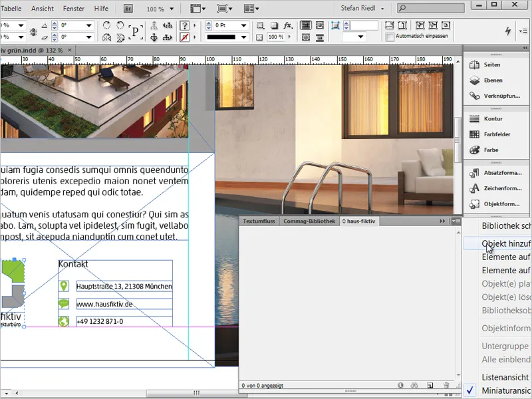The width and height of the screenshot is (532, 399).
Task: Close the grün.indd document tab
Action: pyautogui.click(x=70, y=51)
